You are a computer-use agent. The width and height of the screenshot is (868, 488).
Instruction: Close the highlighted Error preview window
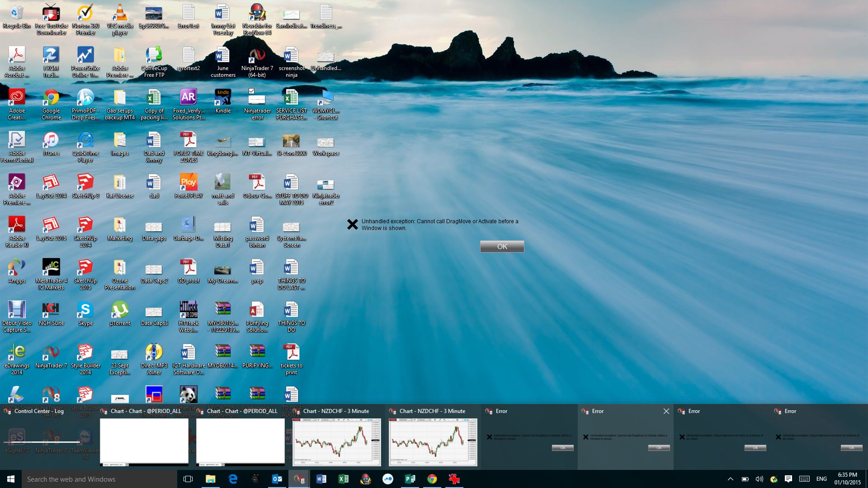pos(666,411)
